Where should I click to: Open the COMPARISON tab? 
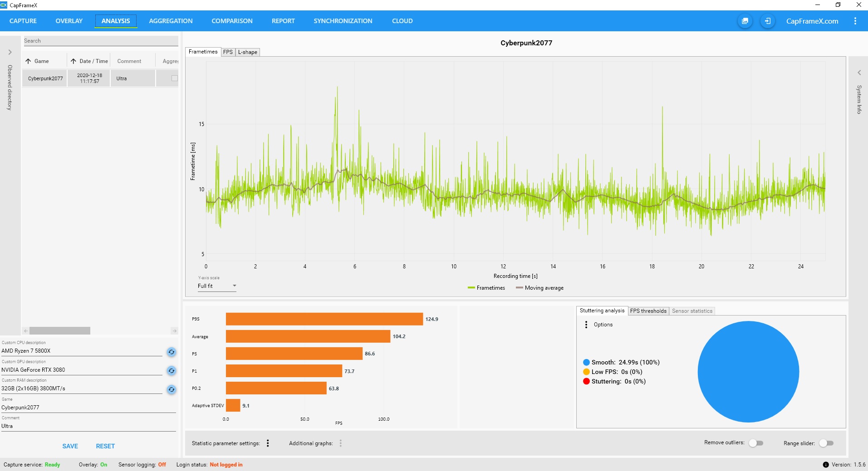click(232, 21)
